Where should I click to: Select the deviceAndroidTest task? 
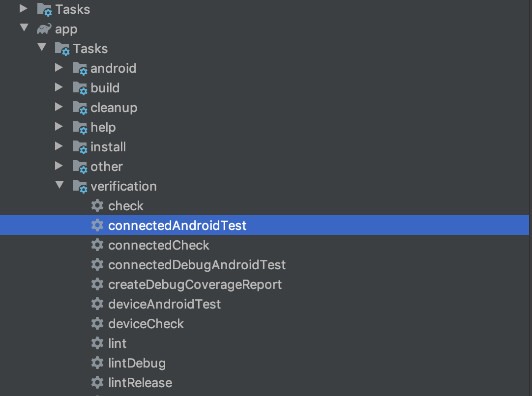pos(165,304)
